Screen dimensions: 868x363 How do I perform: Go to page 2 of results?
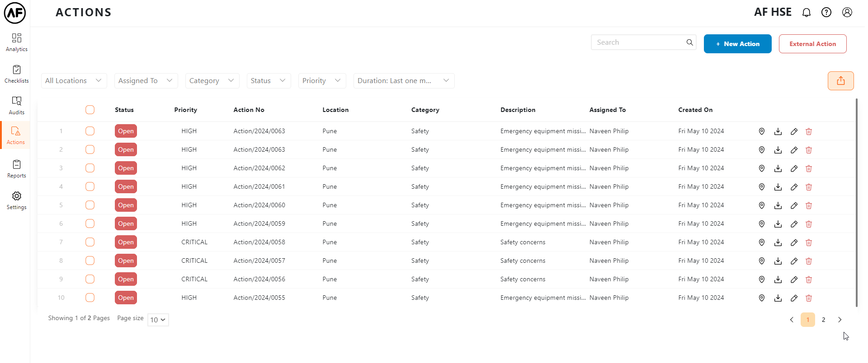pos(823,320)
